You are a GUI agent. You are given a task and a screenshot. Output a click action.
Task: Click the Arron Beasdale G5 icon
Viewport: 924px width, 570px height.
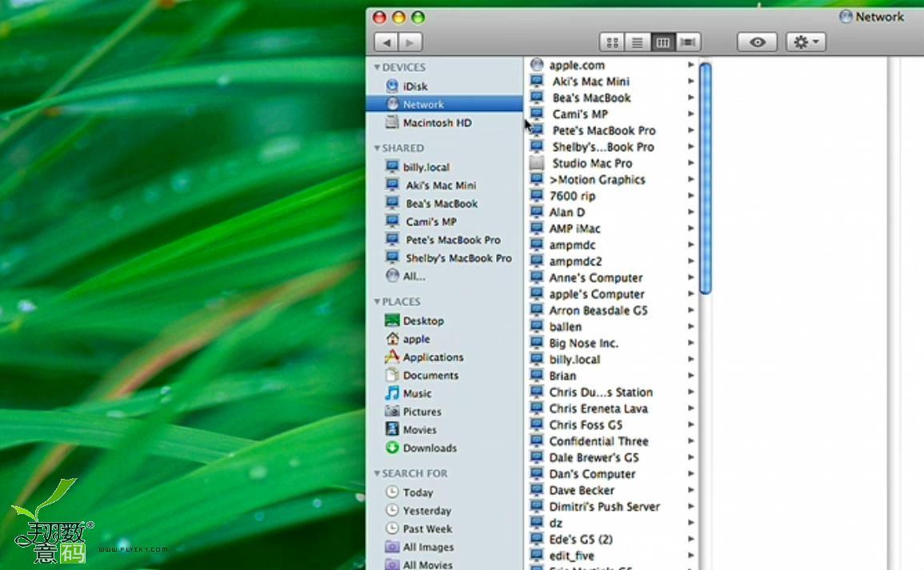tap(537, 309)
